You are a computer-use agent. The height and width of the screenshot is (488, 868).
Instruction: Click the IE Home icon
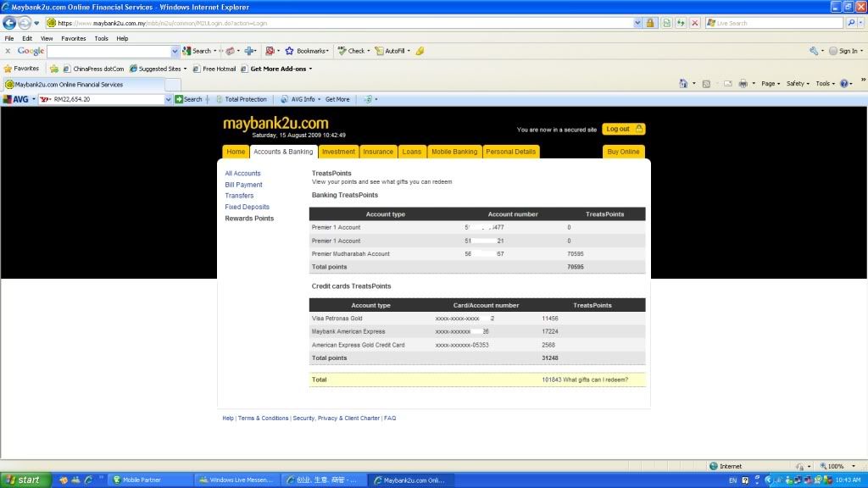point(683,84)
